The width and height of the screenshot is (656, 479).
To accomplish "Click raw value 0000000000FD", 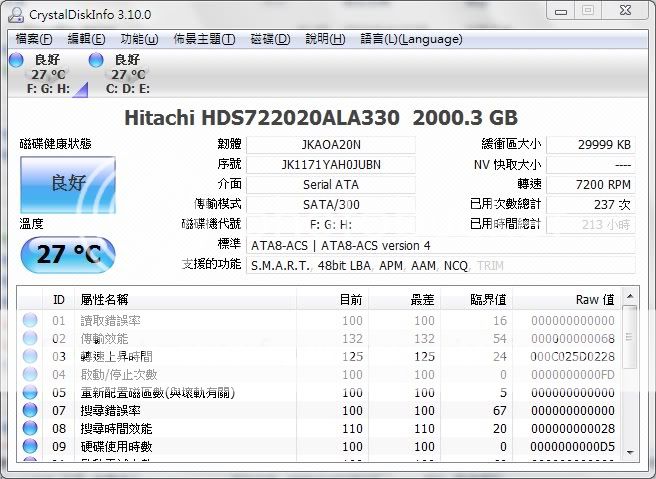I will pyautogui.click(x=573, y=375).
